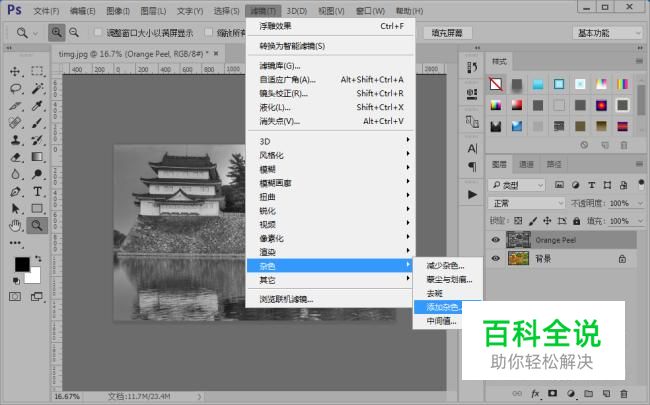Open the 正常 blend mode dropdown
650x405 pixels.
coord(526,203)
